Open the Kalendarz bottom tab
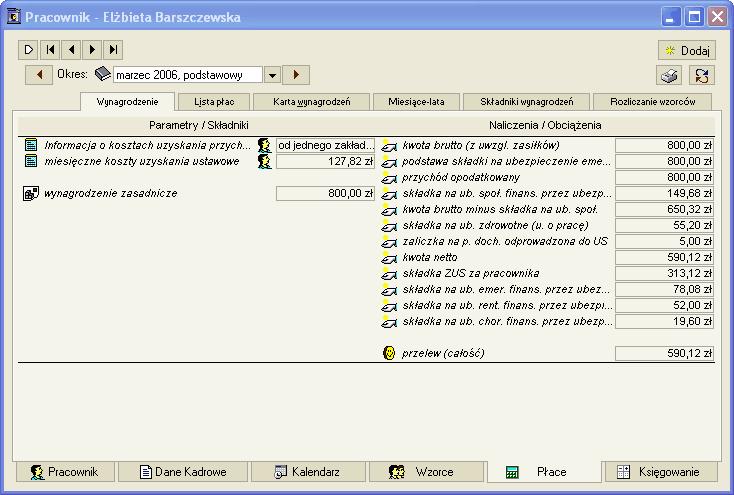 pyautogui.click(x=308, y=472)
